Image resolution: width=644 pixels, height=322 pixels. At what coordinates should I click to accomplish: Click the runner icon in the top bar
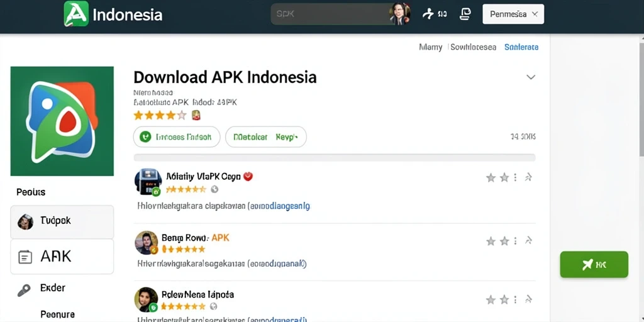(428, 14)
